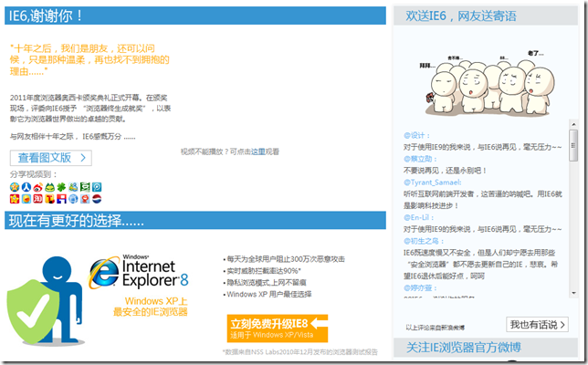Viewport: 588px width, 365px height.
Task: Click the blue globe share icon
Action: 73,199
